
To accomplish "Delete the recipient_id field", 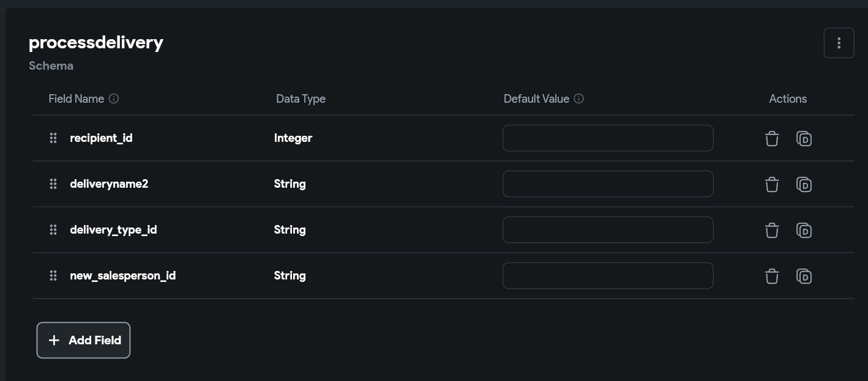I will pyautogui.click(x=772, y=139).
